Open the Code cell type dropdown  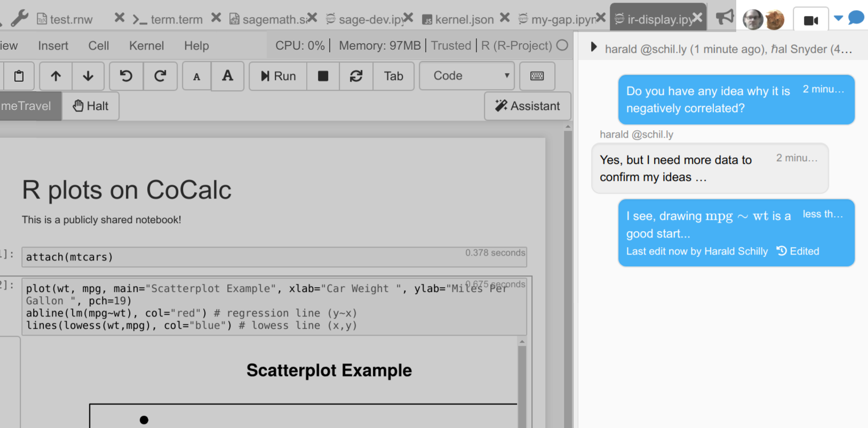[467, 76]
